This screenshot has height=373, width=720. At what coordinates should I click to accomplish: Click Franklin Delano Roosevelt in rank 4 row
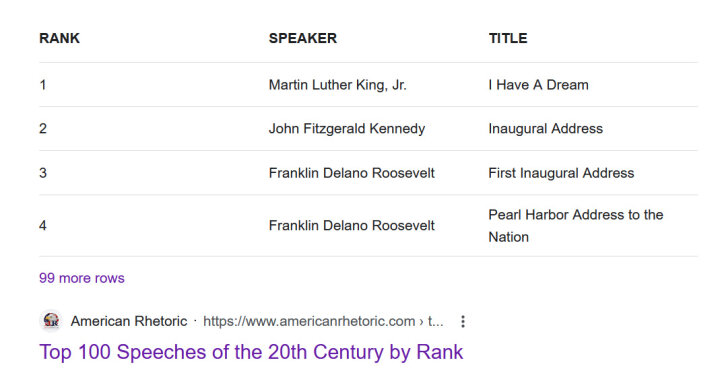tap(351, 226)
